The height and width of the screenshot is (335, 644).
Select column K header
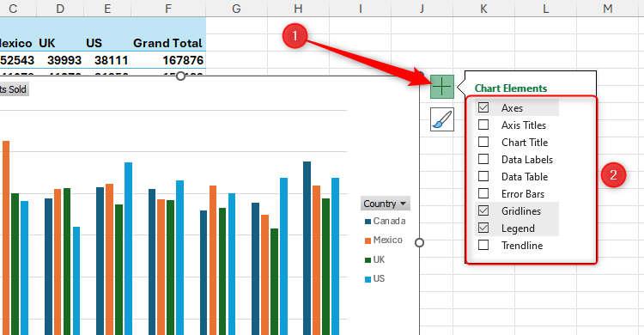pyautogui.click(x=483, y=9)
